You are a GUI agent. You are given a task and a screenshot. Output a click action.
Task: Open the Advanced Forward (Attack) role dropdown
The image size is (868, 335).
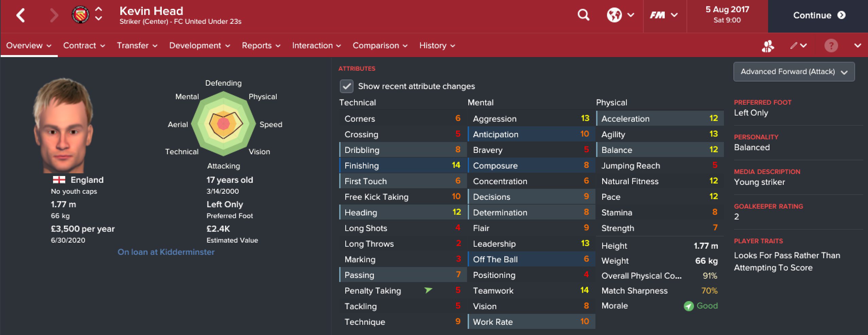(794, 72)
